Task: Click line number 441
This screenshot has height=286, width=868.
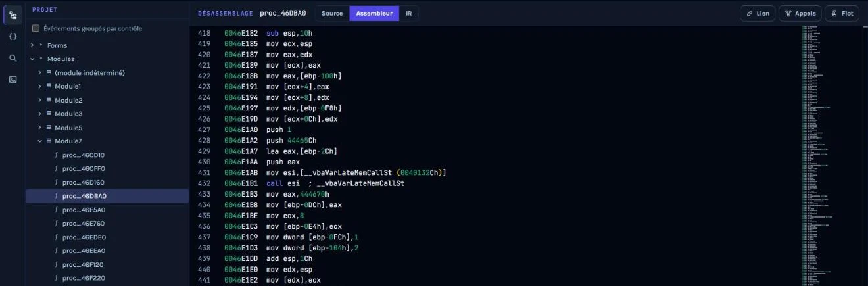Action: click(204, 281)
